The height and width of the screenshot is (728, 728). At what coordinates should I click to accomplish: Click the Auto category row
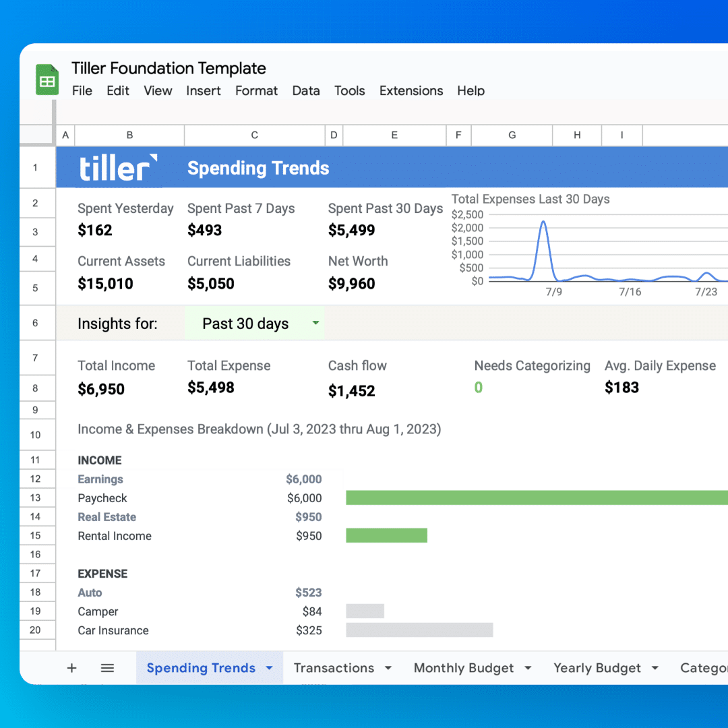(x=200, y=593)
